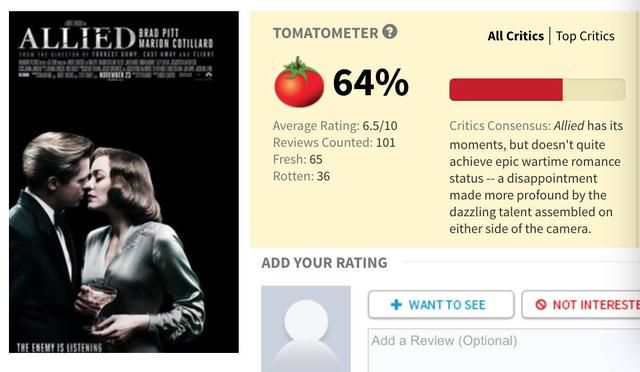Switch to the Top Critics tab
The width and height of the screenshot is (640, 372).
(585, 36)
